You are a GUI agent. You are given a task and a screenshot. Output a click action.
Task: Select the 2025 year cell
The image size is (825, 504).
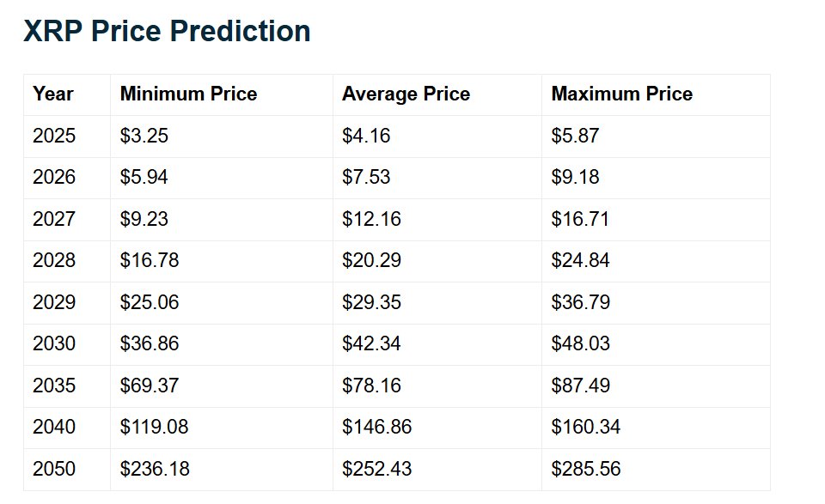click(54, 136)
